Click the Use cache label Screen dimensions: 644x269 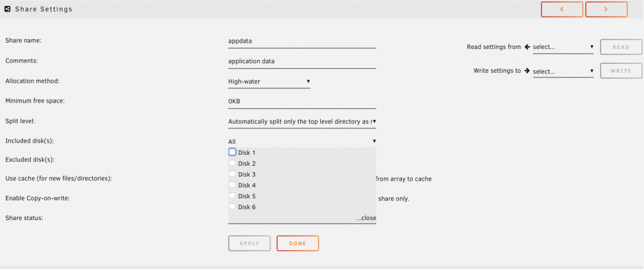(59, 179)
